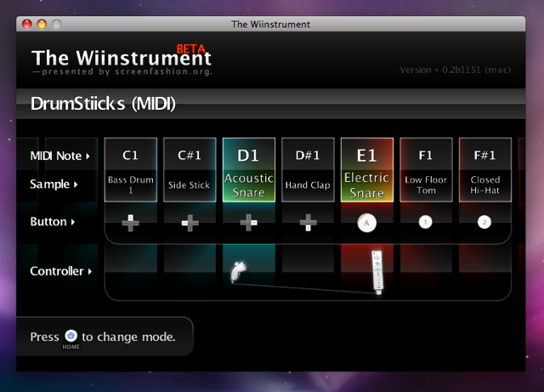Click the Nunchuk controller icon
The height and width of the screenshot is (392, 544).
coord(239,272)
